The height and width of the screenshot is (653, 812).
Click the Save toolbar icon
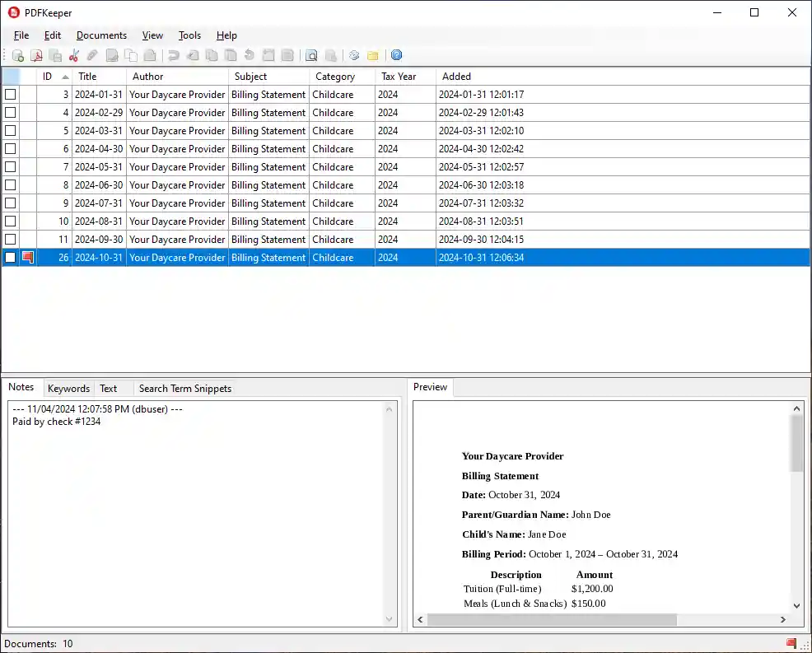tap(55, 55)
